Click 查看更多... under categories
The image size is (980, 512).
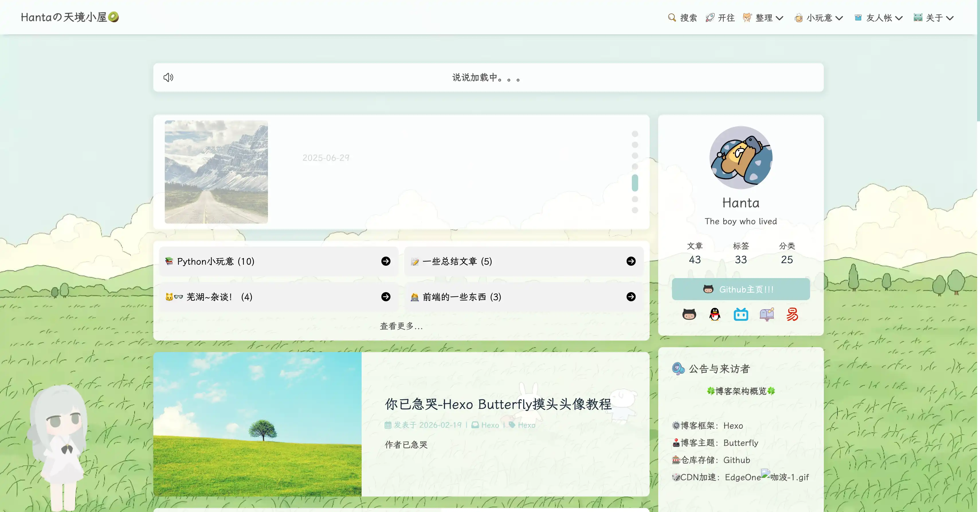click(401, 326)
